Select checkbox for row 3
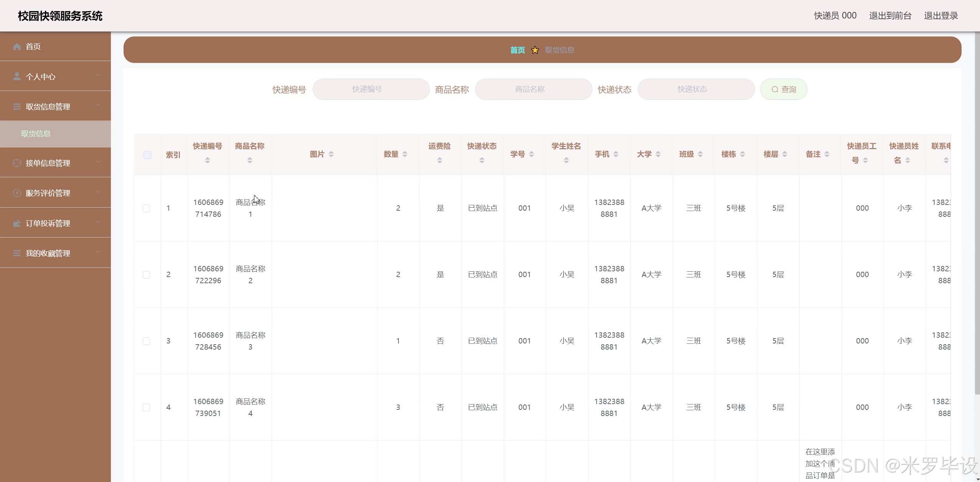980x482 pixels. [146, 341]
